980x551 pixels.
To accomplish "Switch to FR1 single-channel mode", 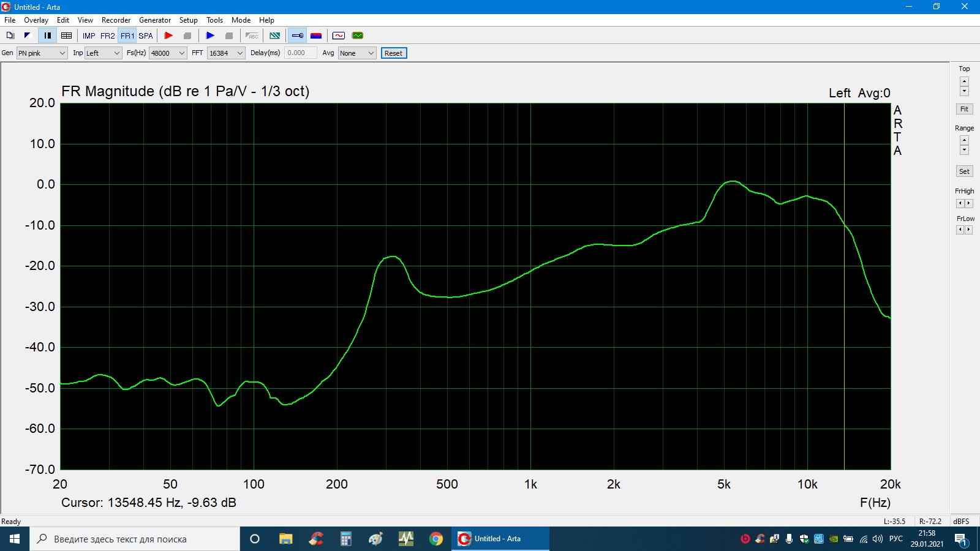I will tap(127, 36).
